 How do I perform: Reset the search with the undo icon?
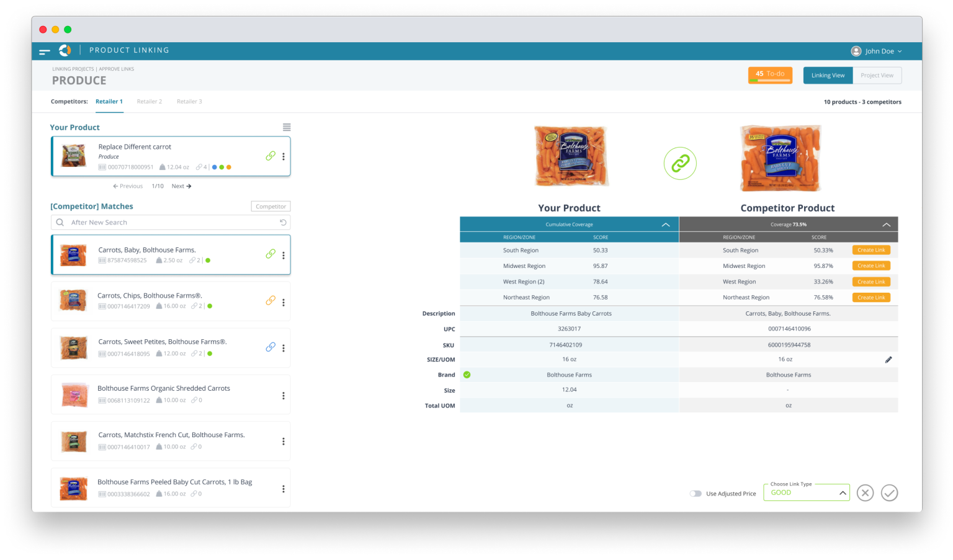click(283, 223)
